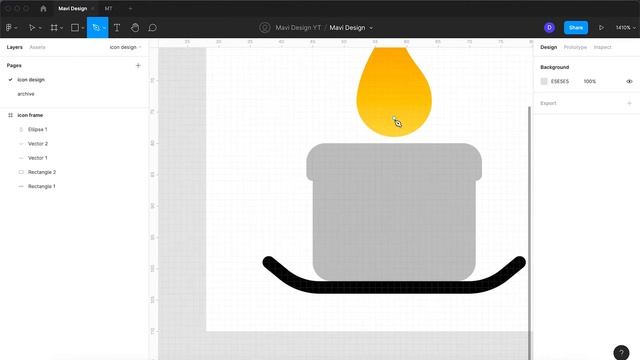Image resolution: width=640 pixels, height=360 pixels.
Task: Switch to the Prototype tab
Action: tap(575, 47)
